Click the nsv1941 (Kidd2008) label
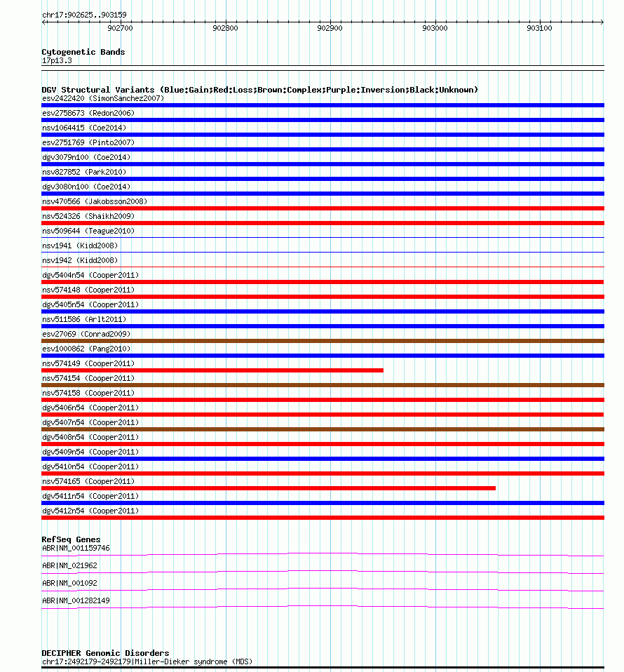 (80, 246)
